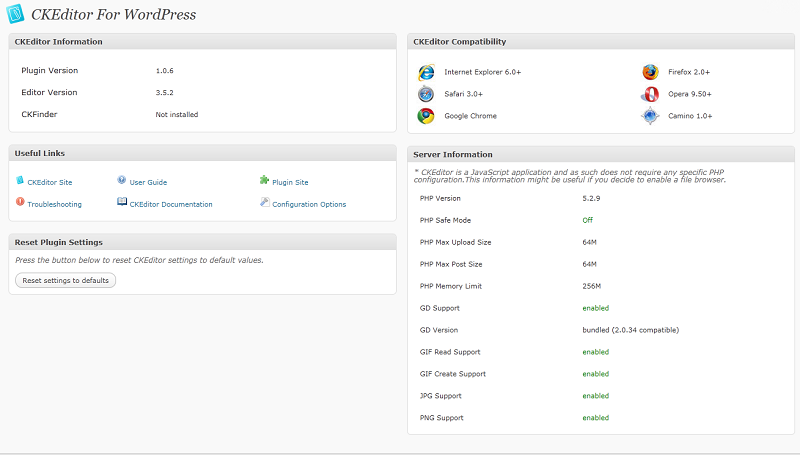The height and width of the screenshot is (455, 800).
Task: Click the User Guide help icon
Action: pyautogui.click(x=122, y=181)
